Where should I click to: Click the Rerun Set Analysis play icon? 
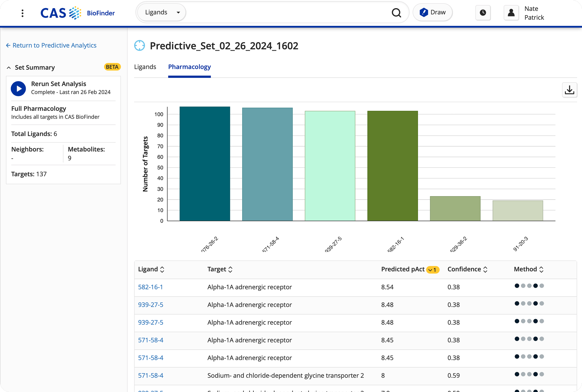pyautogui.click(x=18, y=89)
